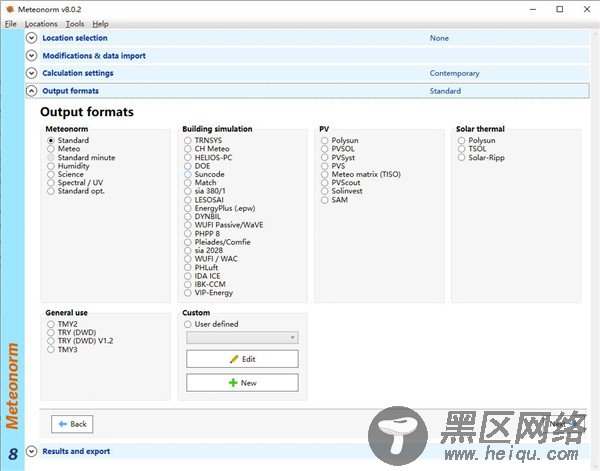The image size is (600, 471).
Task: Click the Location selection heading
Action: [75, 38]
